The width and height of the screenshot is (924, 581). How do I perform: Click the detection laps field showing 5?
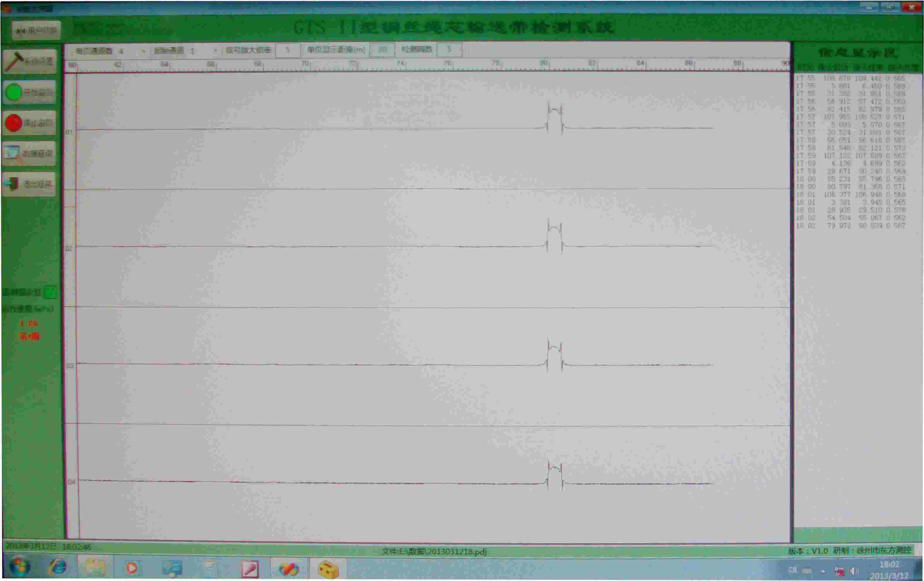449,49
